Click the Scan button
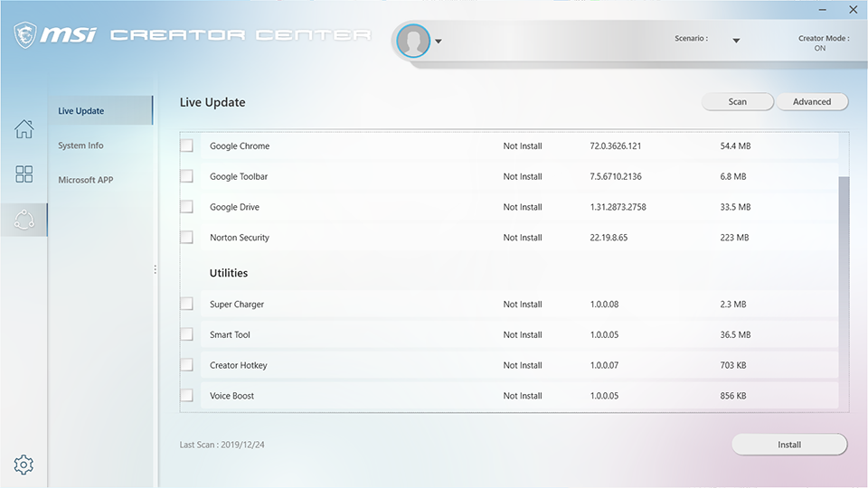This screenshot has height=488, width=868. 738,102
